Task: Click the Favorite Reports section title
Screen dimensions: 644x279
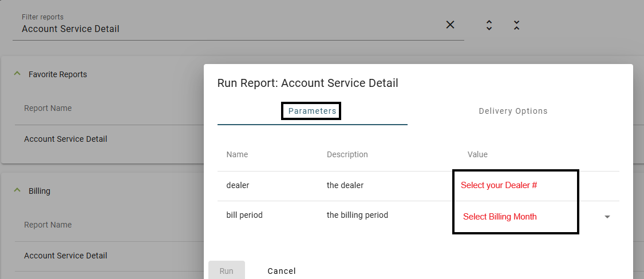Action: point(58,75)
